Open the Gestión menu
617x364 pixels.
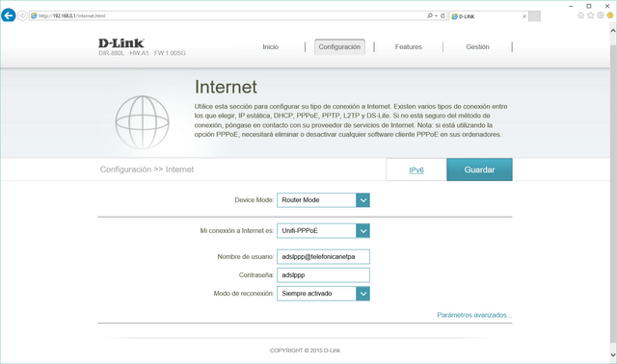[478, 47]
